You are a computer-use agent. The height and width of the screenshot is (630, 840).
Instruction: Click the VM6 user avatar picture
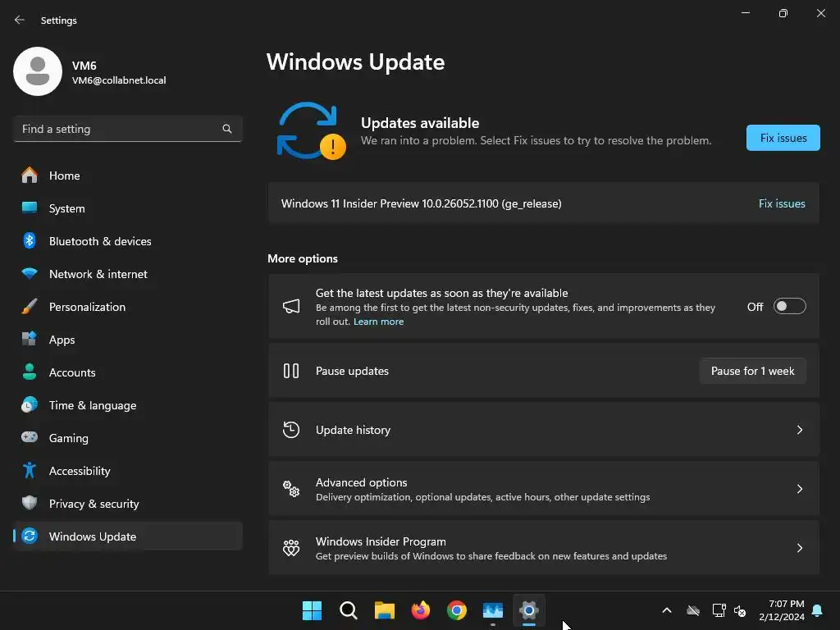pyautogui.click(x=38, y=71)
